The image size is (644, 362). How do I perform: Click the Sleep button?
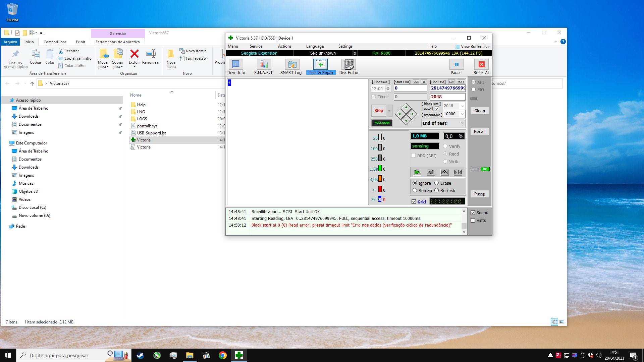click(x=480, y=111)
